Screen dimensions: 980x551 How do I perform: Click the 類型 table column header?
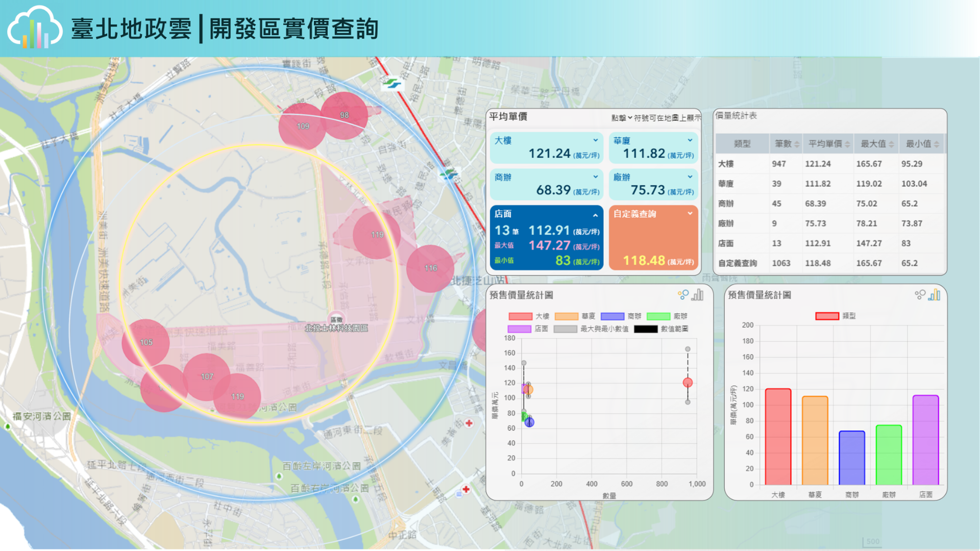tap(742, 144)
